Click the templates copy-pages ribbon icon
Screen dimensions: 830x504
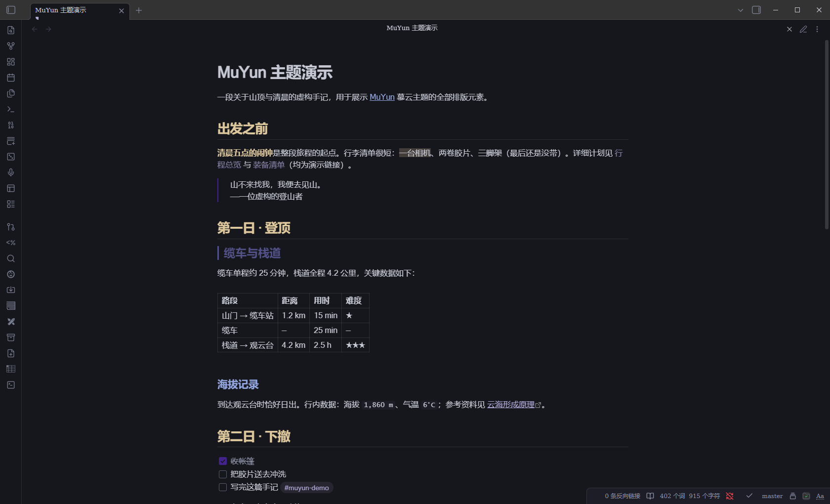tap(11, 93)
